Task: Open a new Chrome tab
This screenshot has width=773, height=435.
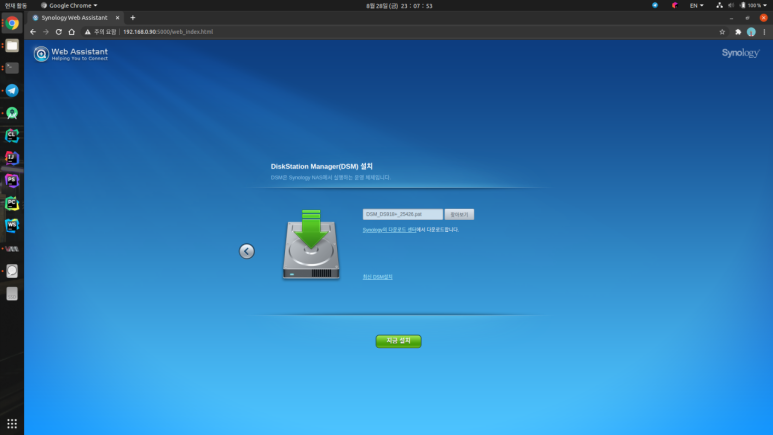Action: pos(133,18)
